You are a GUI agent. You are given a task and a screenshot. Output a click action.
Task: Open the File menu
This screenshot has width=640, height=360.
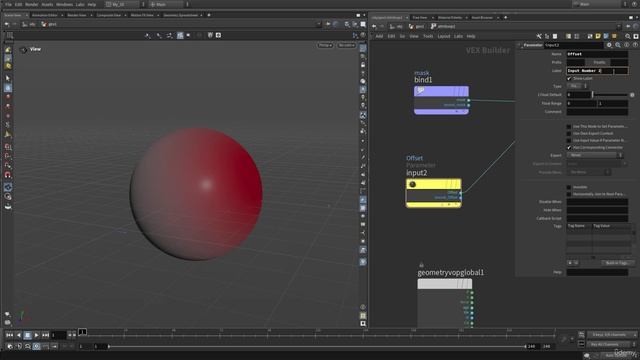[8, 4]
